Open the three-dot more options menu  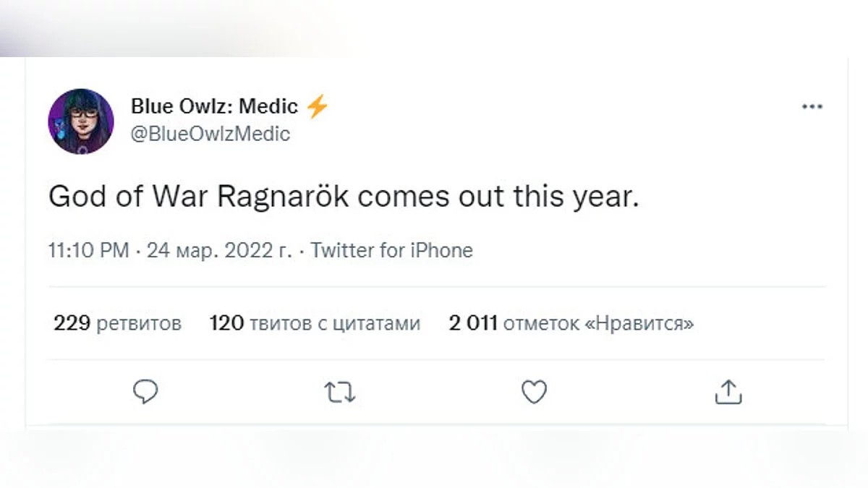coord(812,107)
